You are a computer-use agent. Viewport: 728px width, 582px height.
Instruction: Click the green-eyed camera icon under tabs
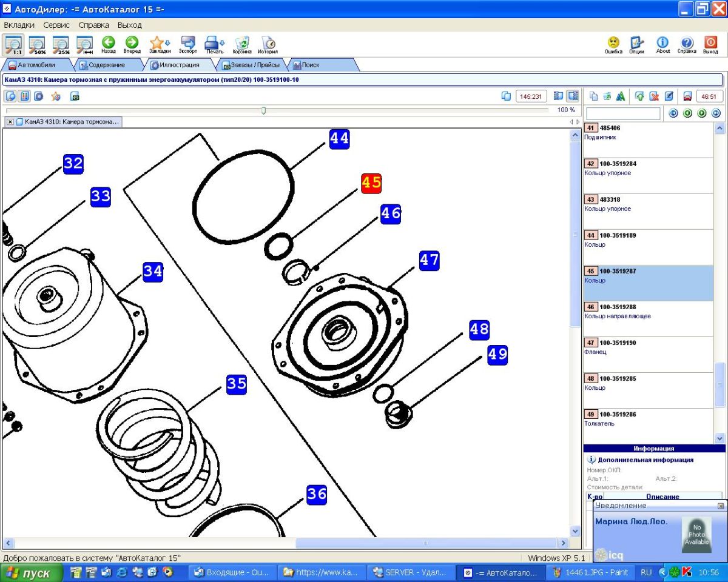click(75, 96)
